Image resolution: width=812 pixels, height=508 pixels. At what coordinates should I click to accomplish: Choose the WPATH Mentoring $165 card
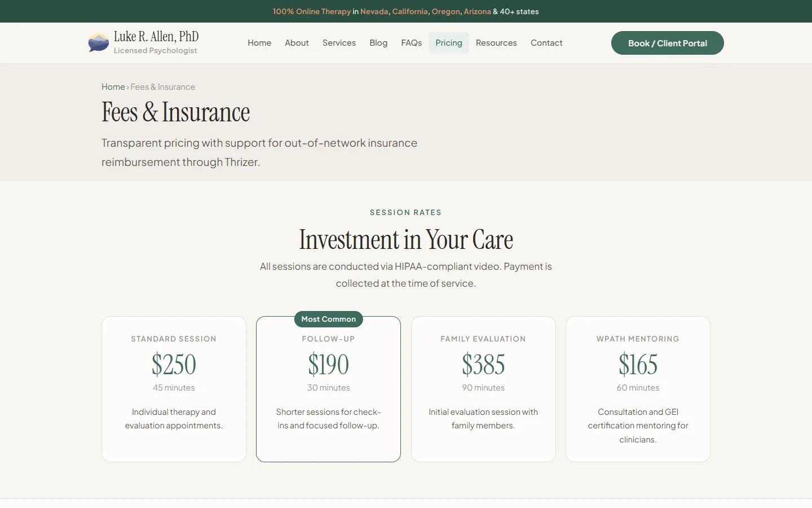pos(638,389)
